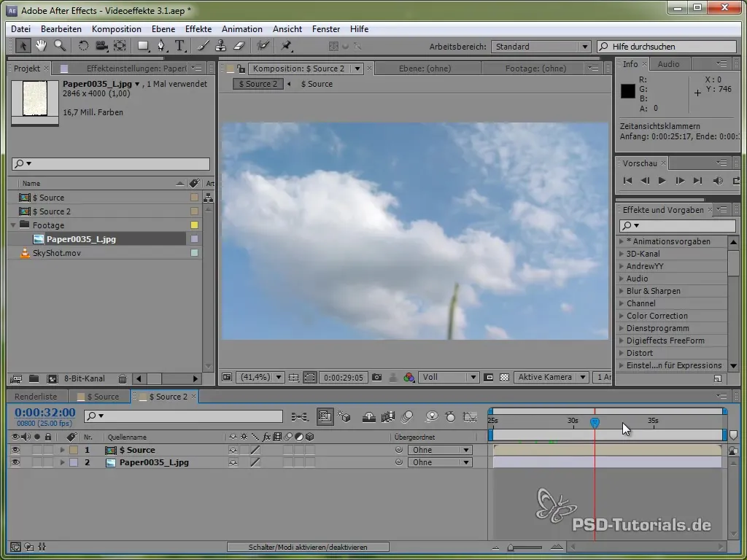
Task: Choose the Unified Camera tool
Action: coord(101,46)
